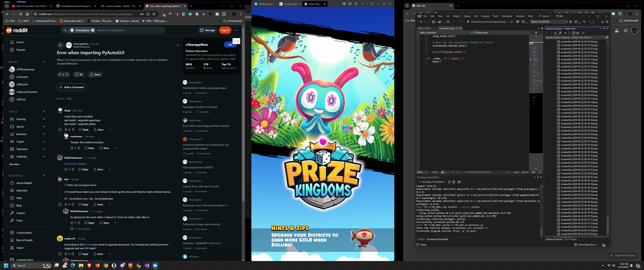Open the Extensions menu in Visual Studio
644x270 pixels.
507,16
